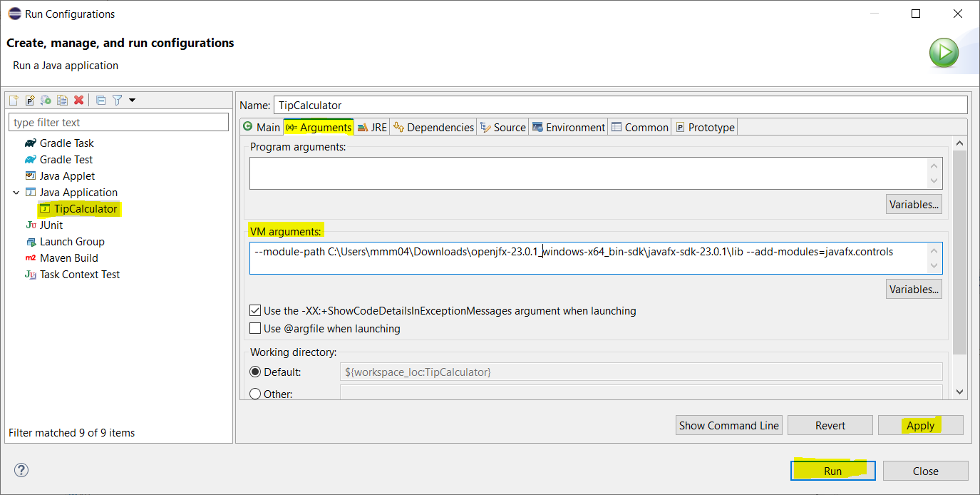Screen dimensions: 980x495
Task: Click the type filter text field
Action: tap(119, 123)
